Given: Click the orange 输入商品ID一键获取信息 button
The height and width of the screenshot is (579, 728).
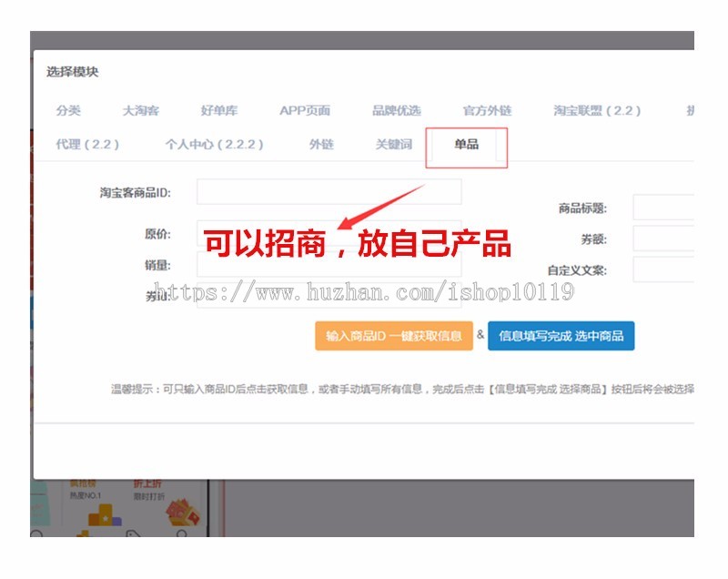Looking at the screenshot, I should [393, 336].
